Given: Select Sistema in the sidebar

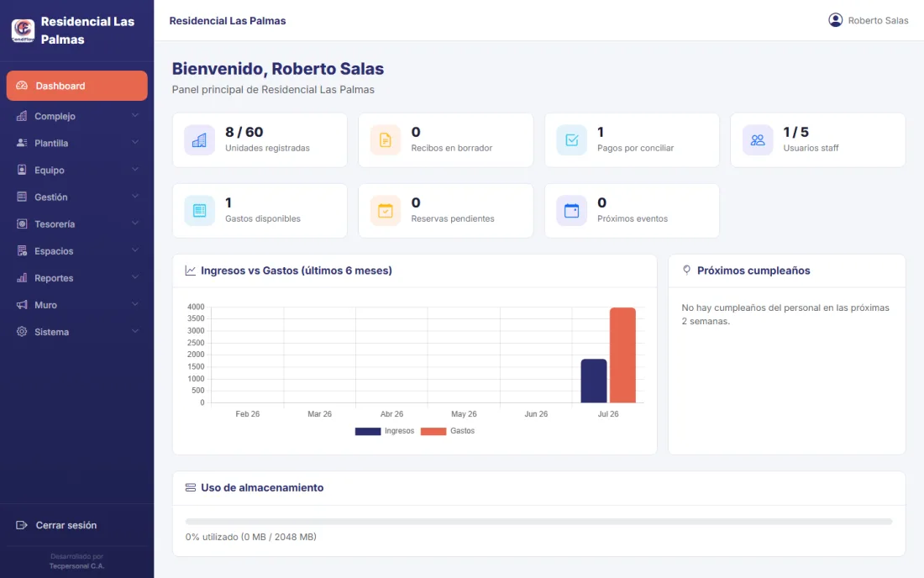Looking at the screenshot, I should point(76,332).
